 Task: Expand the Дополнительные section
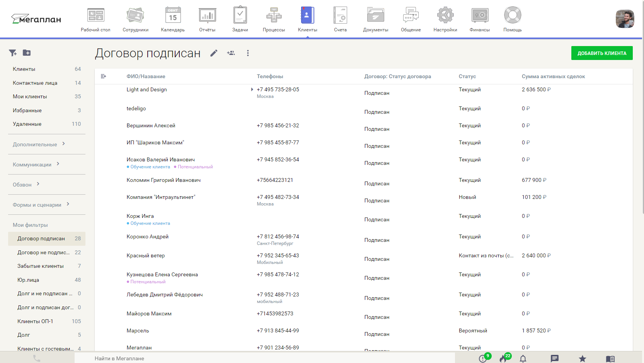pyautogui.click(x=39, y=144)
